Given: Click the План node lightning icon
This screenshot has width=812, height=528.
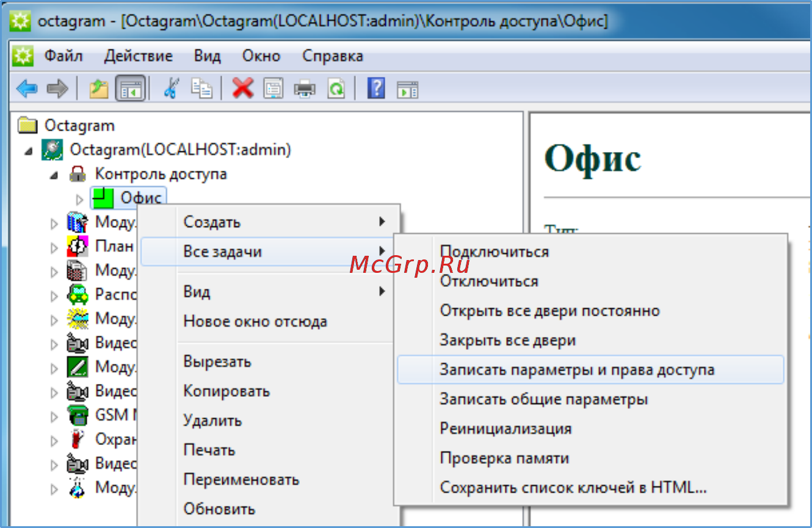Looking at the screenshot, I should coord(78,246).
